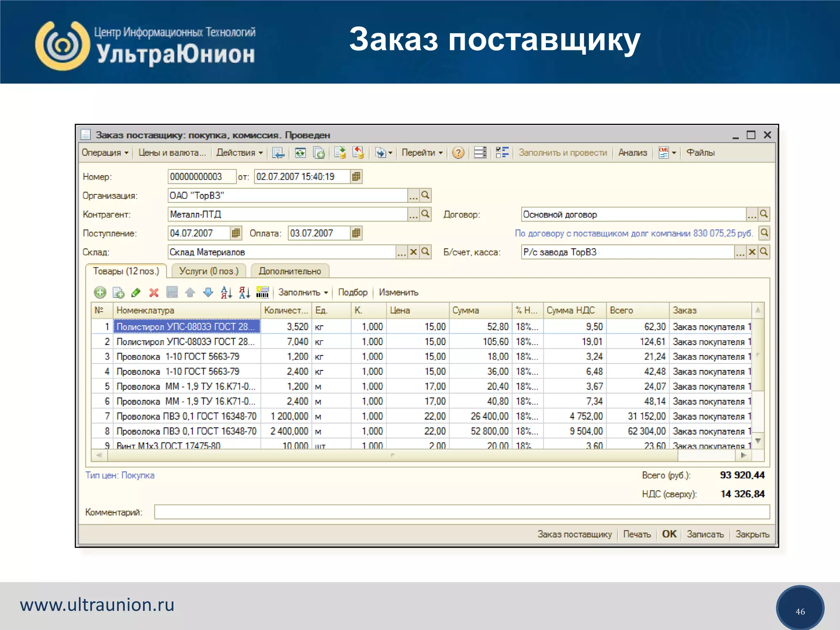Image resolution: width=840 pixels, height=630 pixels.
Task: Open Контрагент record via magnifier icon
Action: [425, 215]
